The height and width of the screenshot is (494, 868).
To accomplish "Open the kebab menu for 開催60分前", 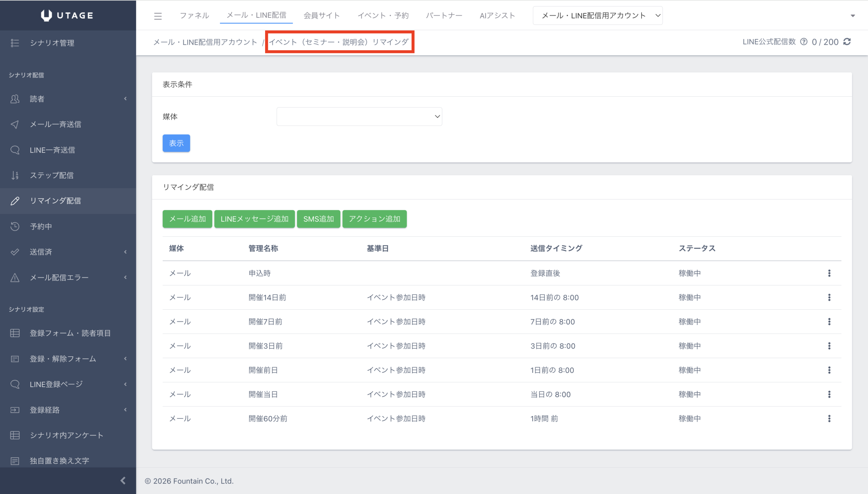I will click(829, 418).
